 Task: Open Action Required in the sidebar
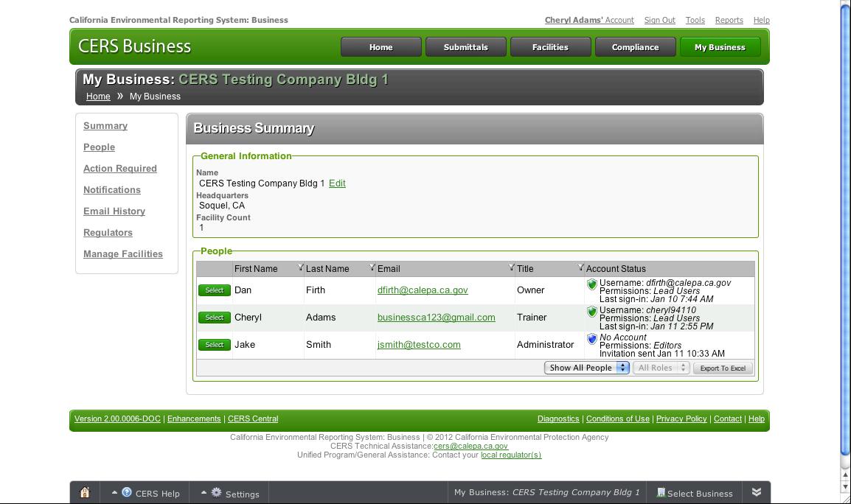[120, 169]
